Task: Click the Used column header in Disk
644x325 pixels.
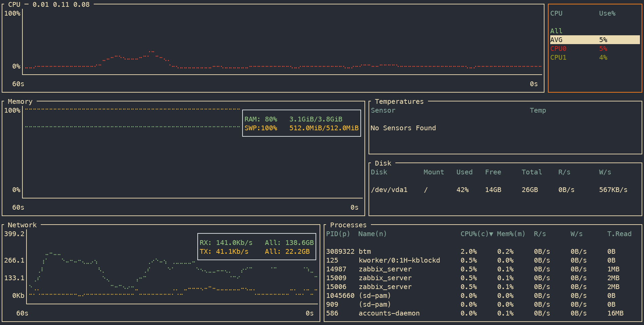Action: tap(464, 172)
